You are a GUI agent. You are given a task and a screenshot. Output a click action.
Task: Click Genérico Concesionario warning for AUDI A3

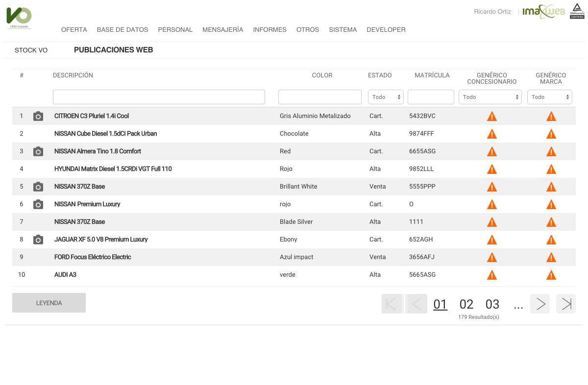(x=492, y=275)
